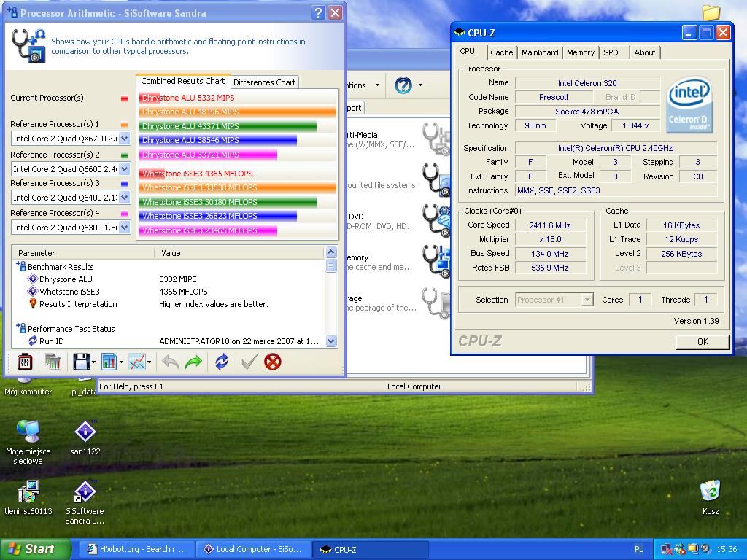
Task: Click the Intel Celeron D logo in CPU-Z
Action: (x=689, y=105)
